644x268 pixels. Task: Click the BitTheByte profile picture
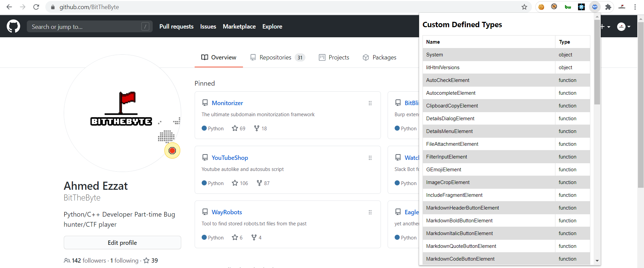(122, 113)
